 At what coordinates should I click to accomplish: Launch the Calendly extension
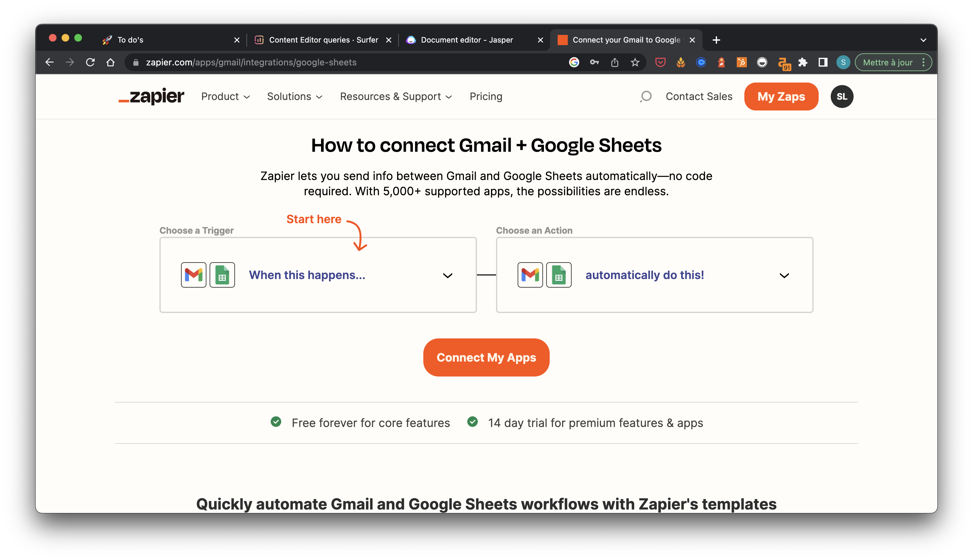click(x=701, y=62)
